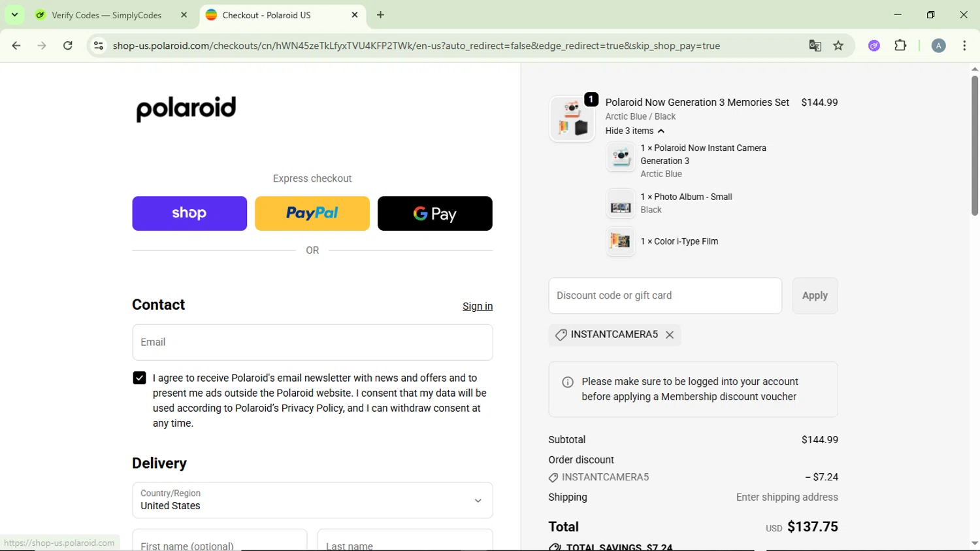Click the tag icon beside order discount INSTANTCAMERA5
Viewport: 980px width, 551px height.
(x=553, y=478)
